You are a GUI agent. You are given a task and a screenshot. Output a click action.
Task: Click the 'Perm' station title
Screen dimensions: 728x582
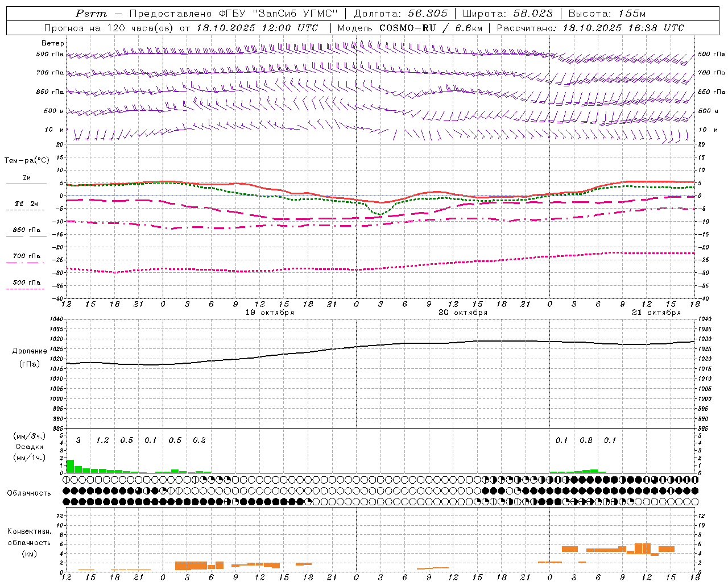tap(91, 14)
